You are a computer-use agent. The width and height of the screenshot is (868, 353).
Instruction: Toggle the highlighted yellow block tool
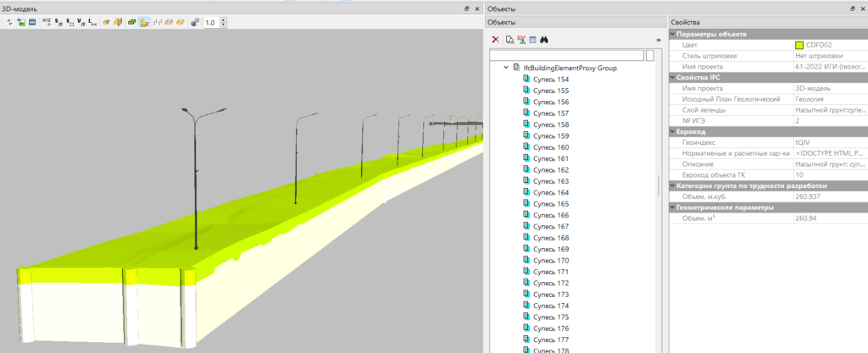pos(144,23)
